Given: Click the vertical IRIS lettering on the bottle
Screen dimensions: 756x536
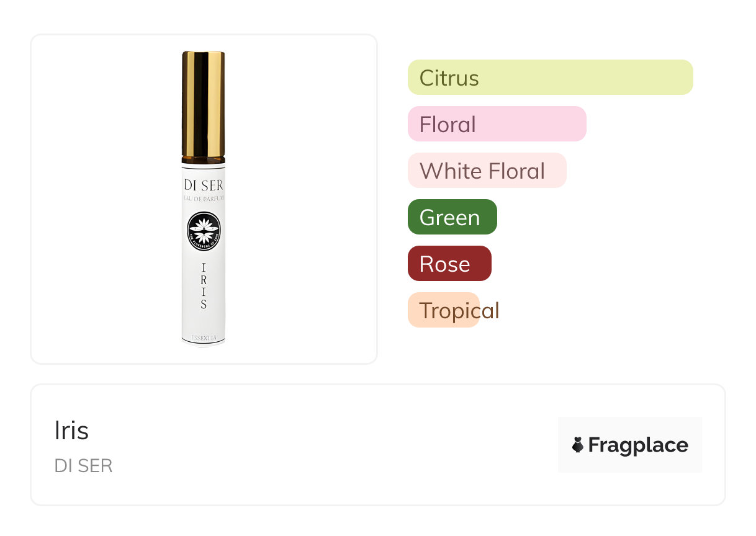Looking at the screenshot, I should [204, 286].
